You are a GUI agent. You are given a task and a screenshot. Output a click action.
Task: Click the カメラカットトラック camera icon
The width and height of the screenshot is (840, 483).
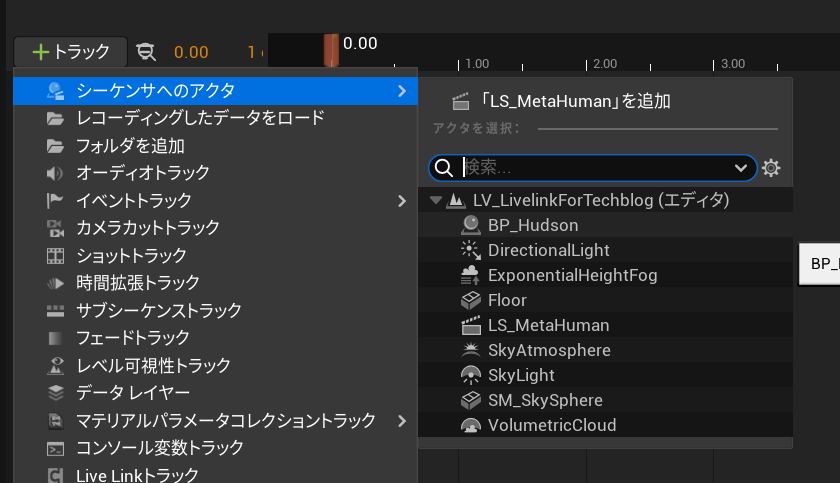[x=56, y=228]
